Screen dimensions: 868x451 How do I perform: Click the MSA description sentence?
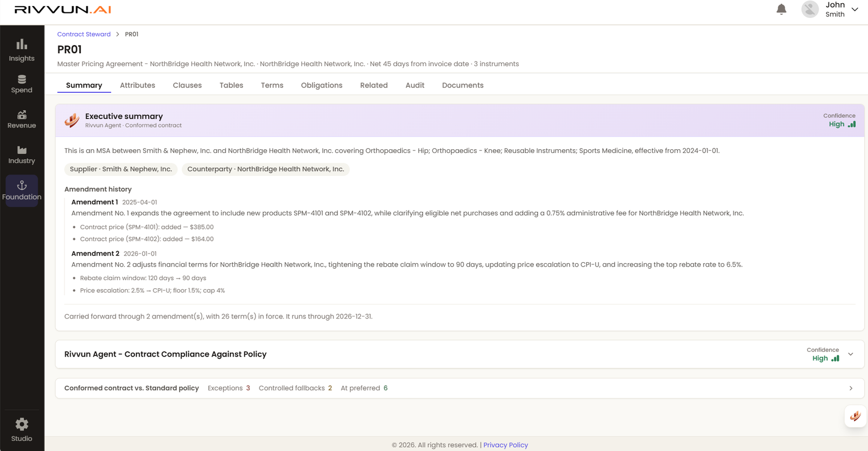(392, 151)
